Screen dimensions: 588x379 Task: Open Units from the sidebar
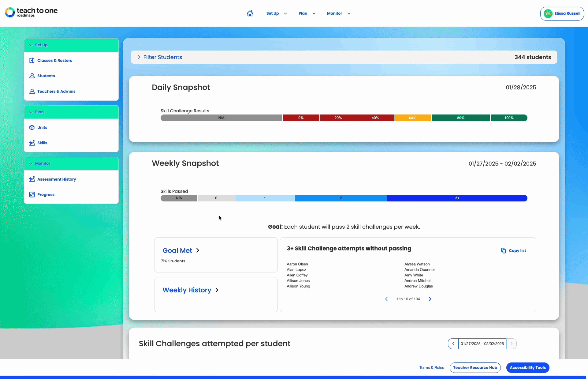42,128
